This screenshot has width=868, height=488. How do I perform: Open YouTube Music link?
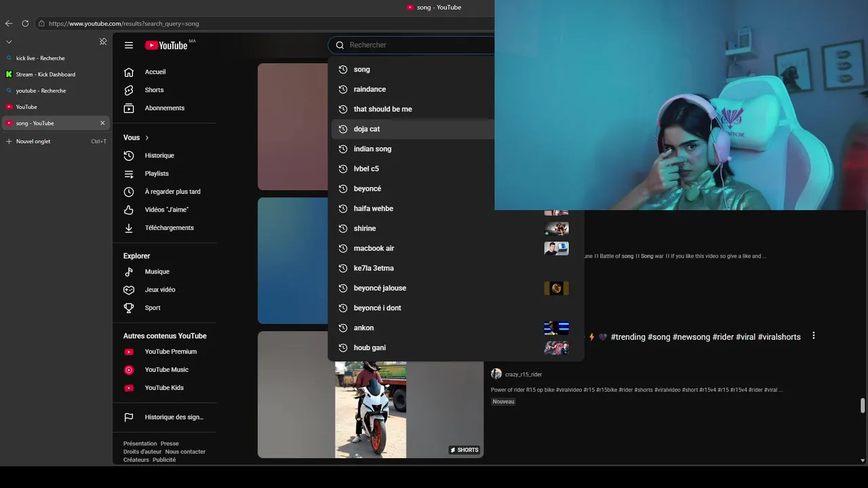click(x=165, y=370)
